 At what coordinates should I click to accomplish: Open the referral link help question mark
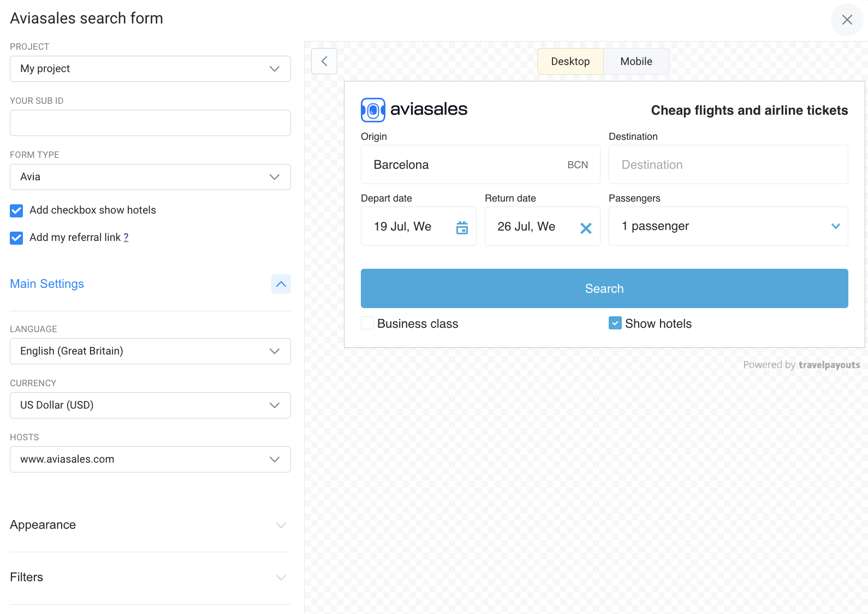pos(126,238)
